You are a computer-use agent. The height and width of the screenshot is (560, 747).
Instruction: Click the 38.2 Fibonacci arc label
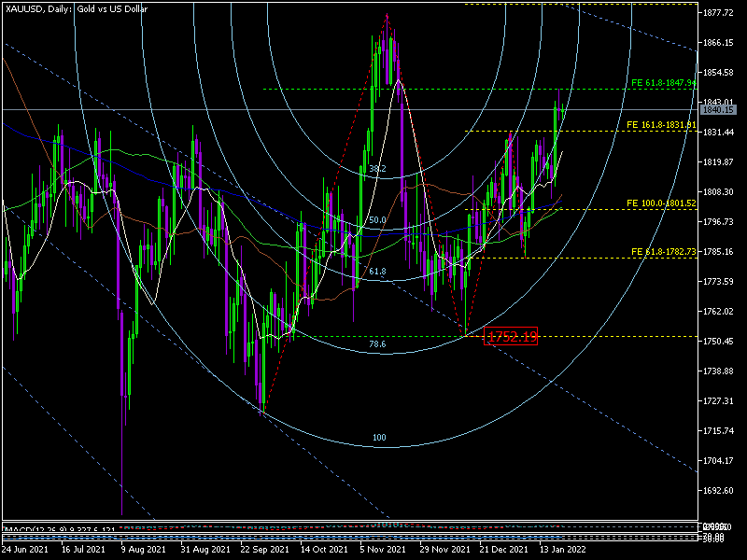(x=377, y=169)
